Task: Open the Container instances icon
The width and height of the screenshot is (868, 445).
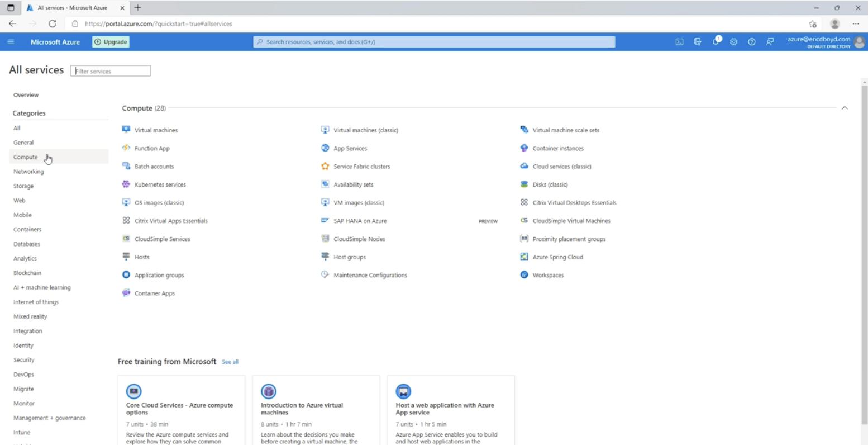Action: point(524,148)
